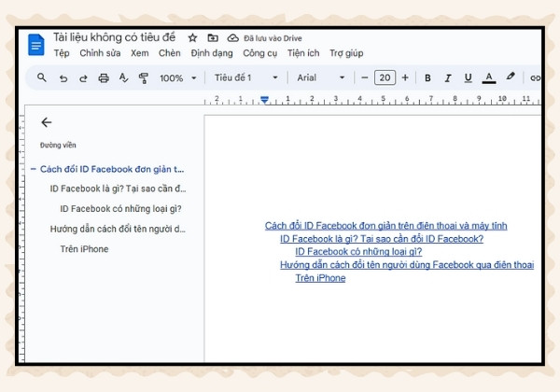Viewport: 560px width, 392px height.
Task: Open the zoom 100% dropdown
Action: pos(178,77)
